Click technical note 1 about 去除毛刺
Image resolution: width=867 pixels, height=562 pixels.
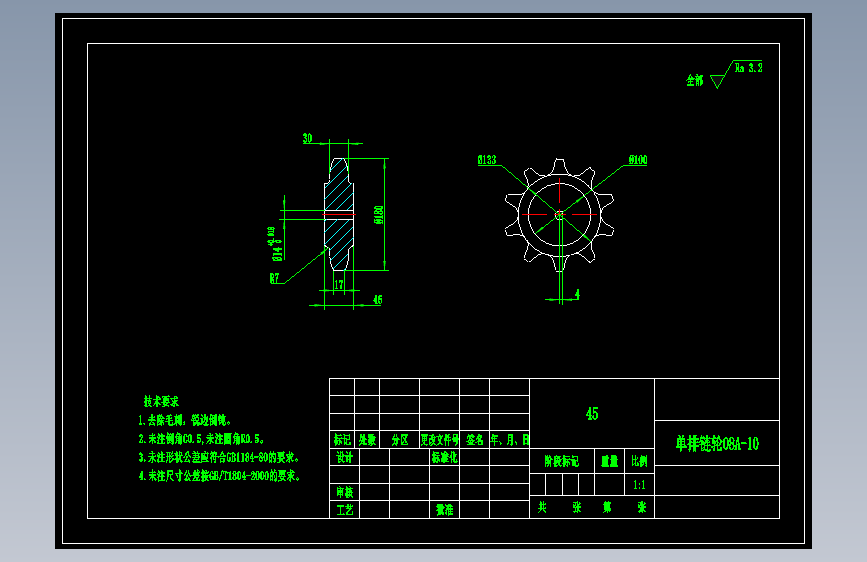tap(185, 420)
